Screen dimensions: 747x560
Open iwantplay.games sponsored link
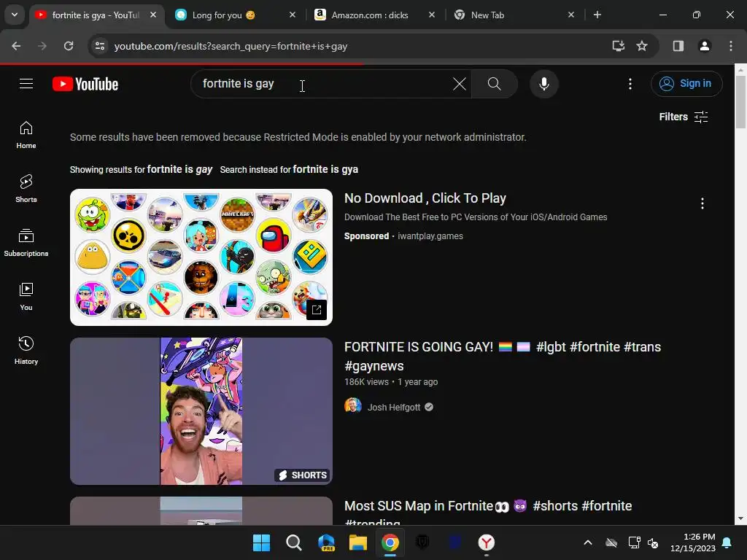click(430, 236)
